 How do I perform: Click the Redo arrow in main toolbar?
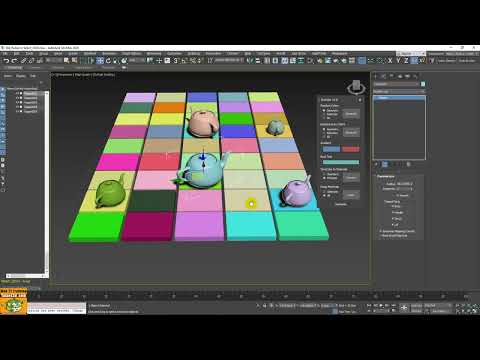point(15,61)
